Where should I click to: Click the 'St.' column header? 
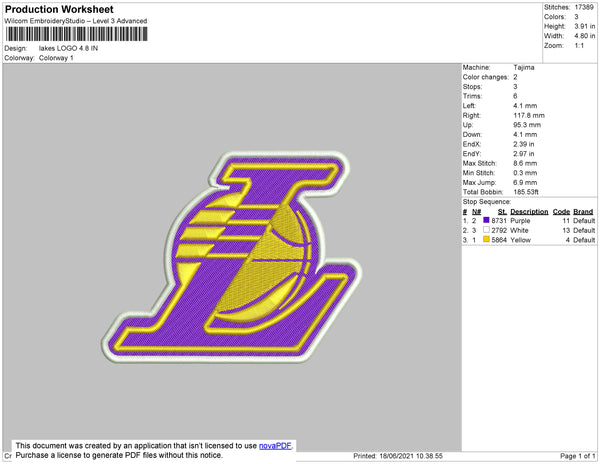(x=502, y=212)
